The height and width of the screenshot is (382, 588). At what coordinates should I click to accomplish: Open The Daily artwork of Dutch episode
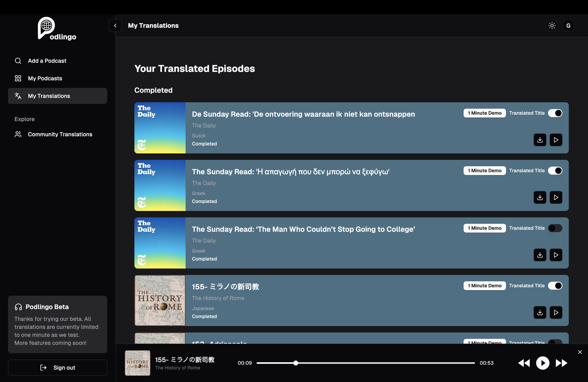pos(160,128)
